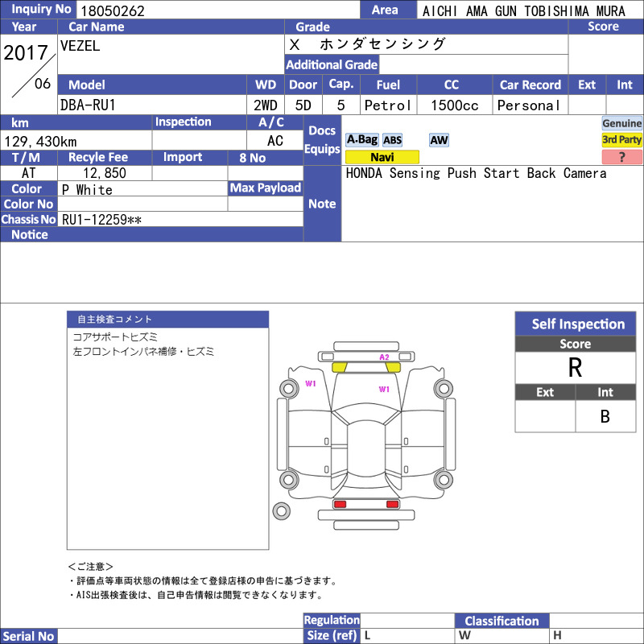The width and height of the screenshot is (644, 644).
Task: Click the orange question mark badge
Action: 622,157
